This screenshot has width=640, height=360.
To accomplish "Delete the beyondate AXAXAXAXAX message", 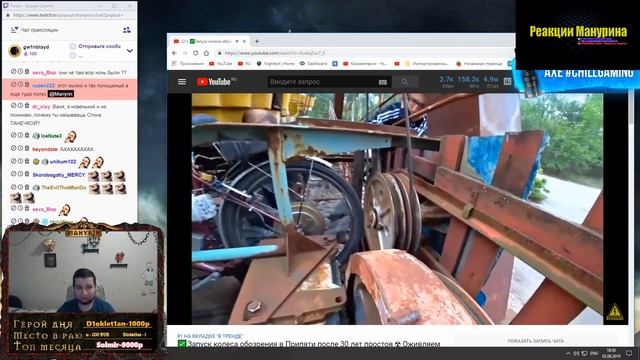I will [27, 148].
